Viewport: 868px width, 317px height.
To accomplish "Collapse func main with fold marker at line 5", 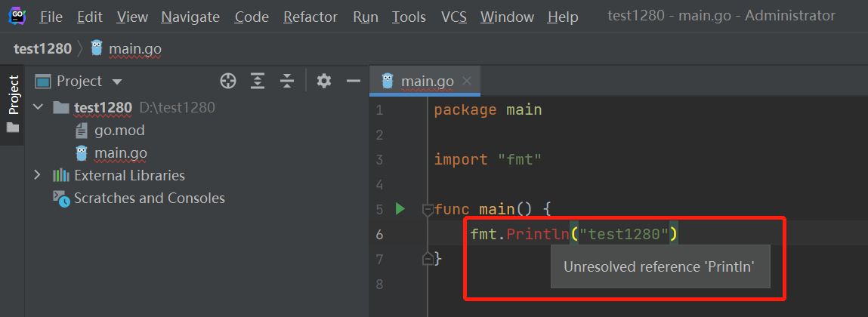I will pos(428,209).
